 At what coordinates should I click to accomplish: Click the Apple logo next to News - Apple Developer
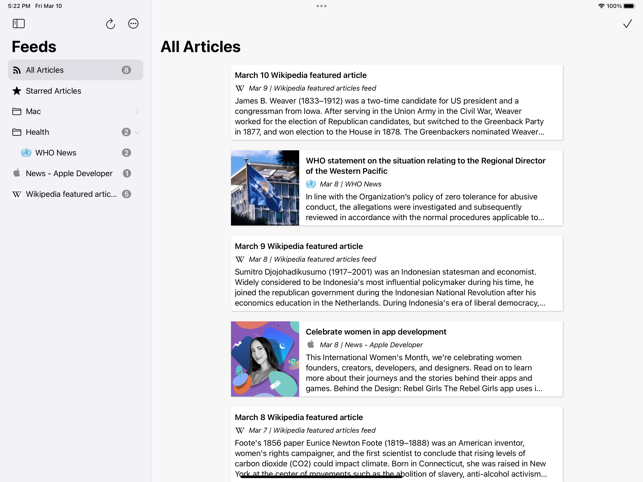tap(16, 173)
